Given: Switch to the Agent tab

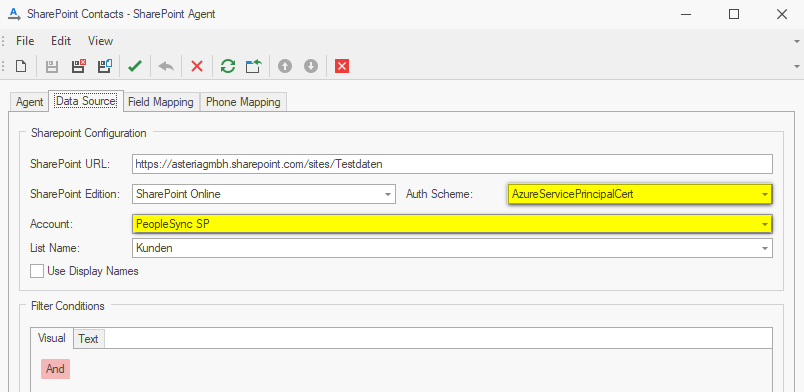Looking at the screenshot, I should (x=29, y=102).
